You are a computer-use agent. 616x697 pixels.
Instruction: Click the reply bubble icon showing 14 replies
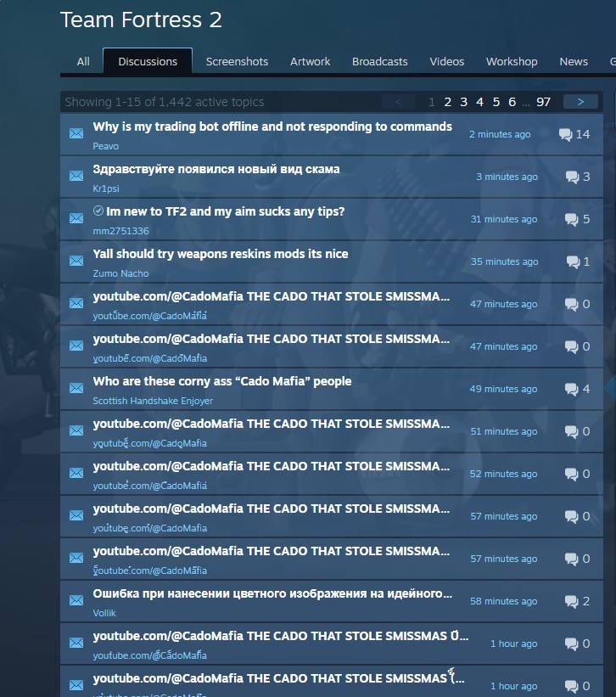(x=565, y=134)
